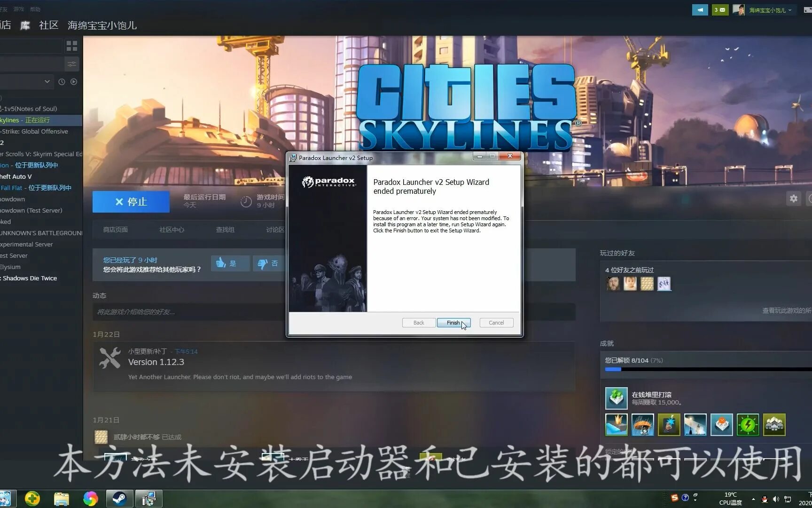Open the Version 1.12.3 update entry
This screenshot has width=812, height=508.
[x=334, y=366]
